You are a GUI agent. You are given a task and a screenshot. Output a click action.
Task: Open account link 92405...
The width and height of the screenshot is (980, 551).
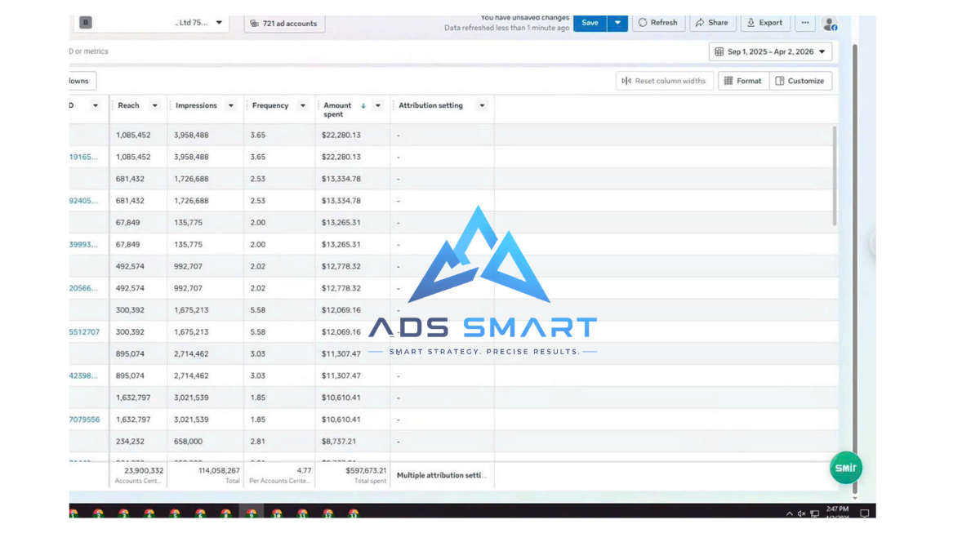83,201
